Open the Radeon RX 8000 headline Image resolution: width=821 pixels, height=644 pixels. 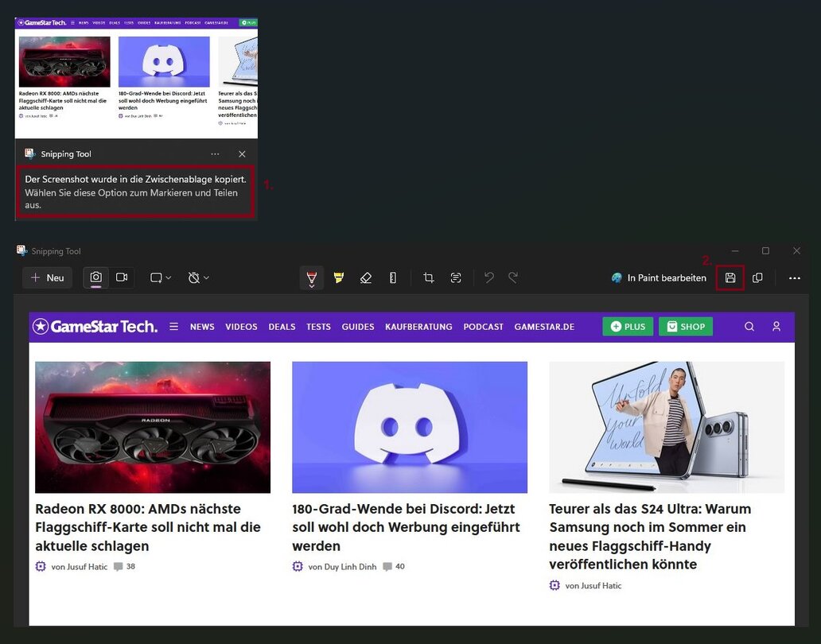click(148, 527)
